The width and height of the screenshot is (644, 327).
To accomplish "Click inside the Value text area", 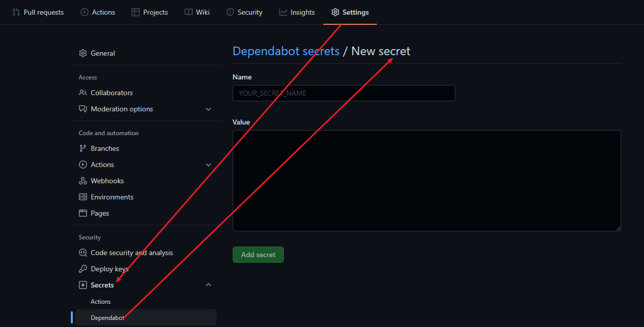I will pos(426,181).
